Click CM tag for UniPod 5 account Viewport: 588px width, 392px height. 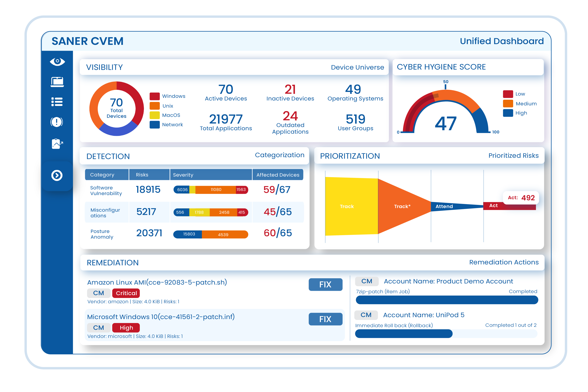click(366, 315)
